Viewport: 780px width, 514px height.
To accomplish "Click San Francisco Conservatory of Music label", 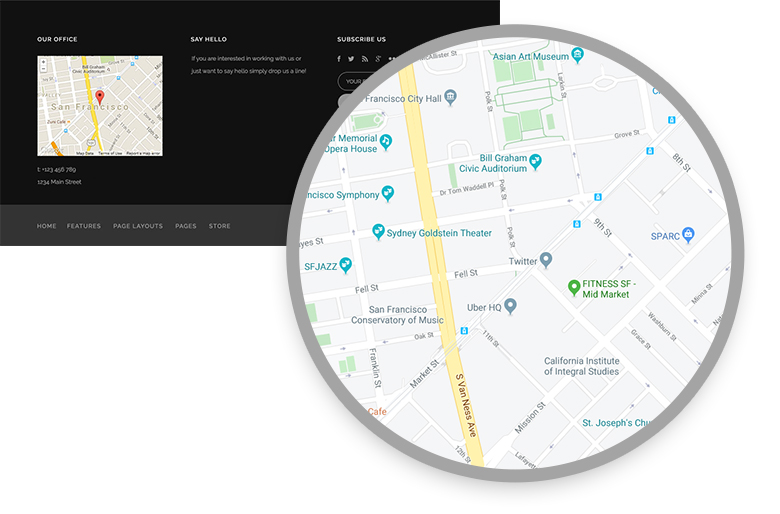I will coord(397,314).
